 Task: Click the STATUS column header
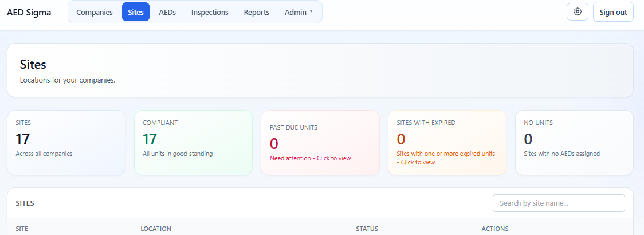click(367, 229)
